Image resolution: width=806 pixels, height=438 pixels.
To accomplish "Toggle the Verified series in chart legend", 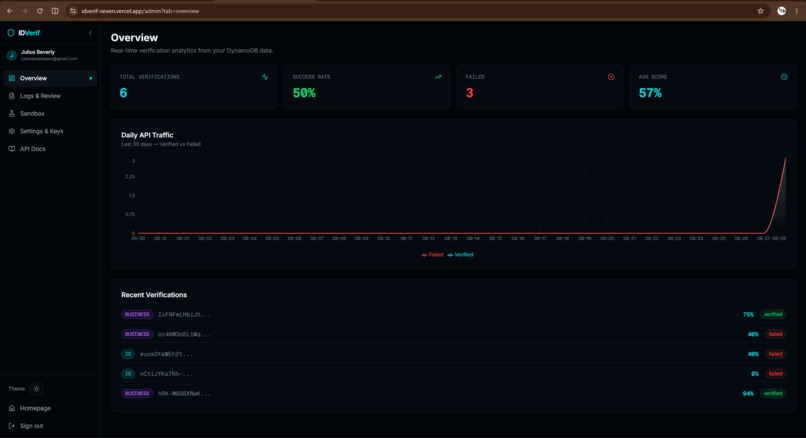I will pos(461,255).
